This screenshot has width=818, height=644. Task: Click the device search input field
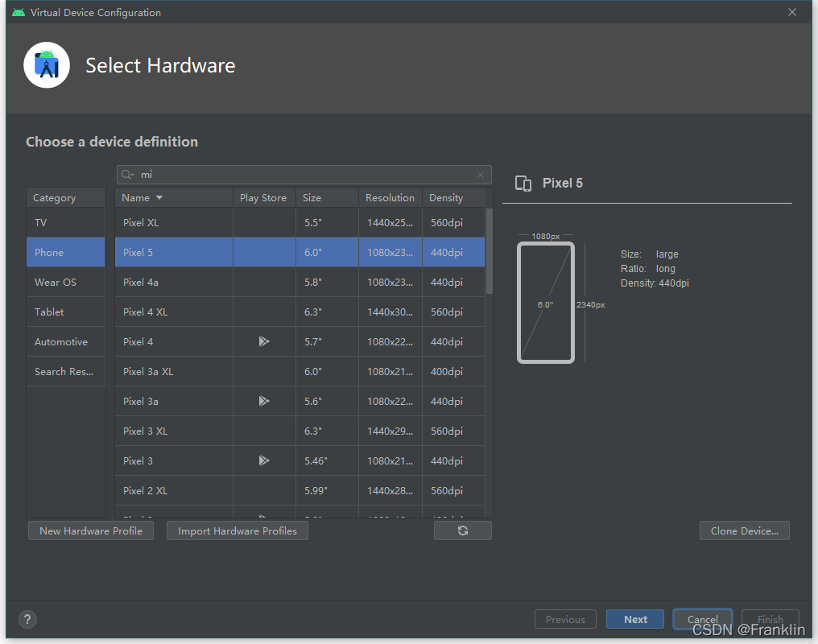(304, 175)
